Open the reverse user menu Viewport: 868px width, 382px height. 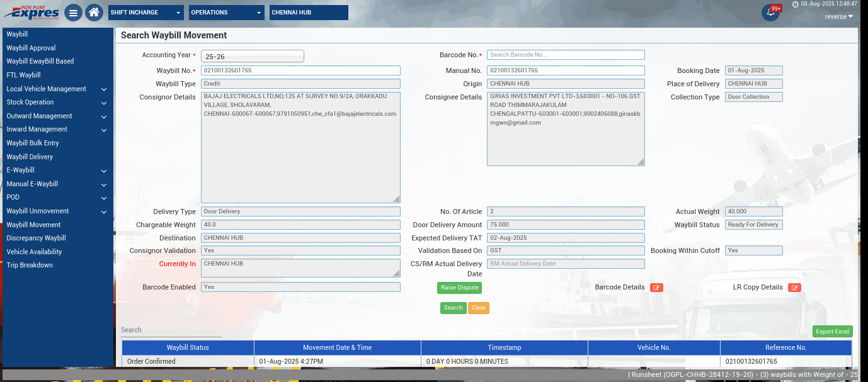click(839, 16)
